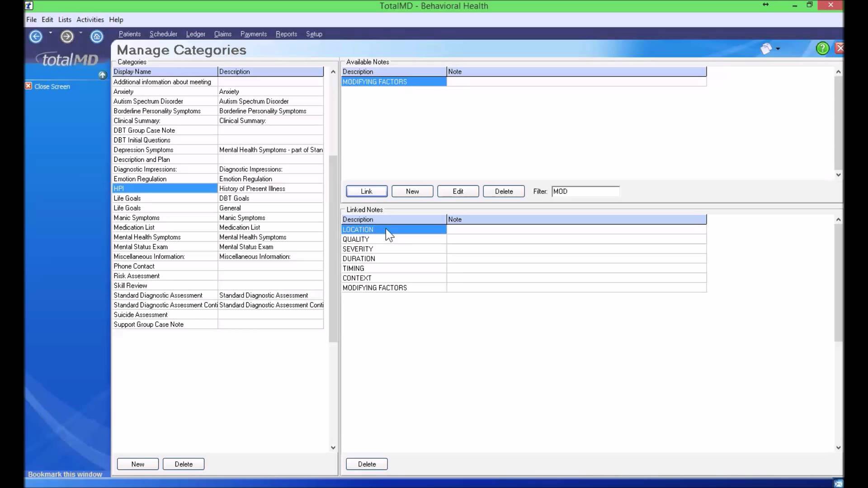Click inside the Filter text field

(585, 191)
